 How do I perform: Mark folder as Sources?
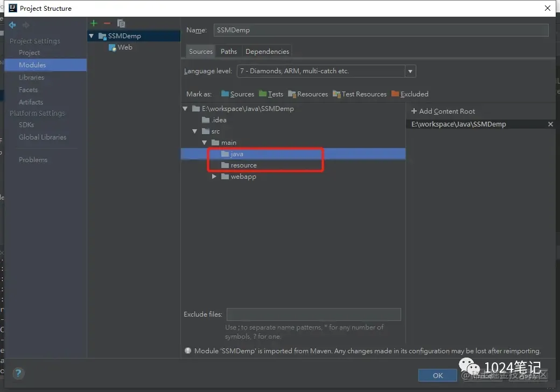click(237, 94)
